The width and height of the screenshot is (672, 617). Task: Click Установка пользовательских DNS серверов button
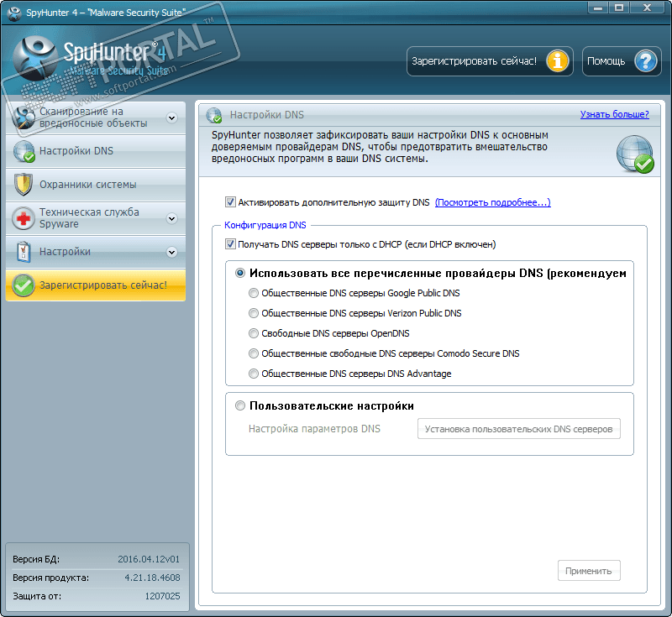pyautogui.click(x=518, y=429)
